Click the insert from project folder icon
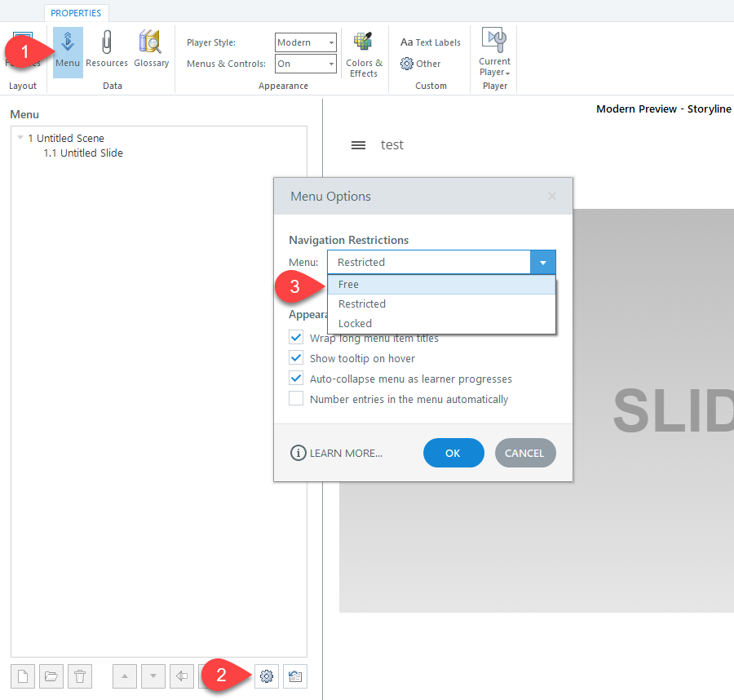 (x=51, y=676)
